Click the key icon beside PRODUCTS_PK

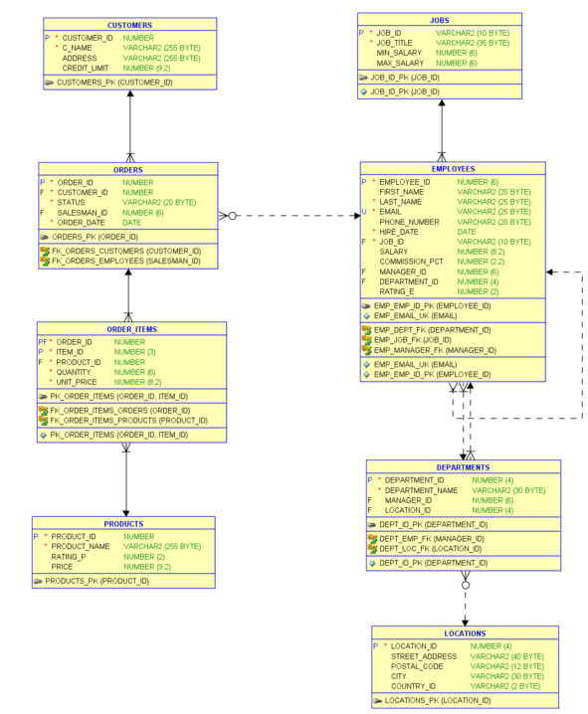(x=38, y=581)
